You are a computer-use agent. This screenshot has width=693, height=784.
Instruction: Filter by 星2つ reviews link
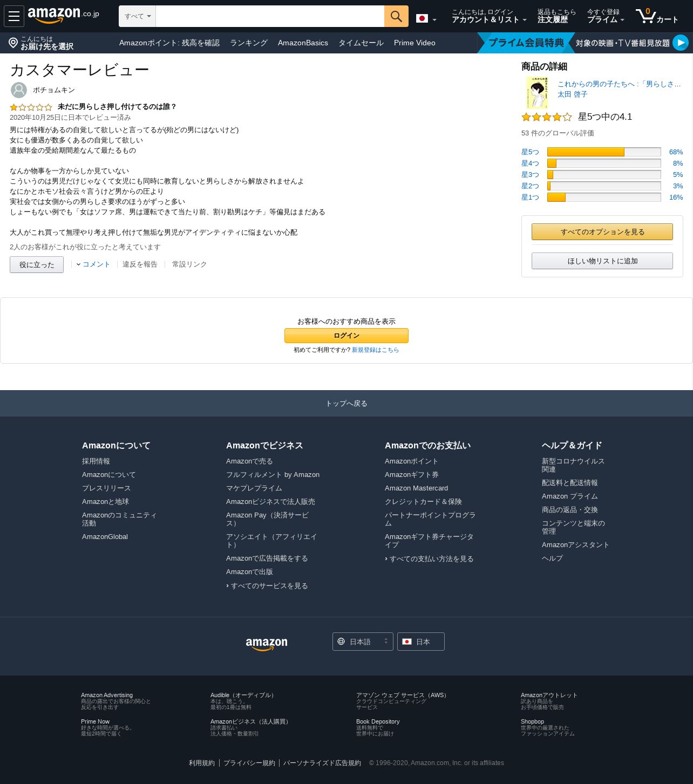point(530,186)
